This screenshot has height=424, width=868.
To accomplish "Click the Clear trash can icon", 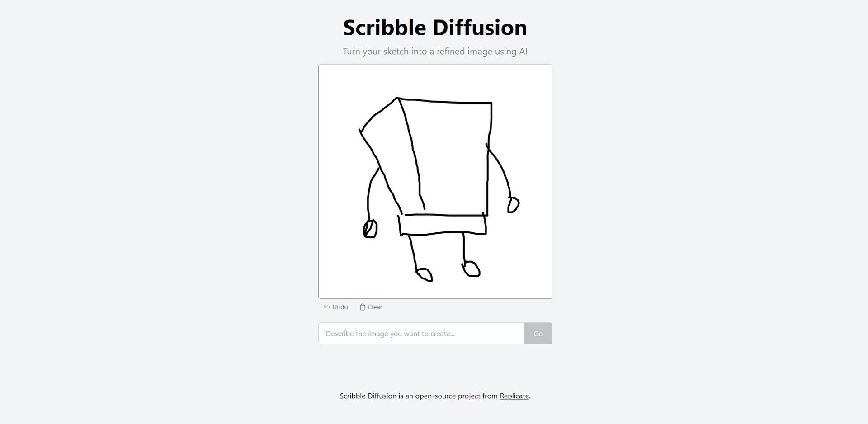I will tap(362, 307).
